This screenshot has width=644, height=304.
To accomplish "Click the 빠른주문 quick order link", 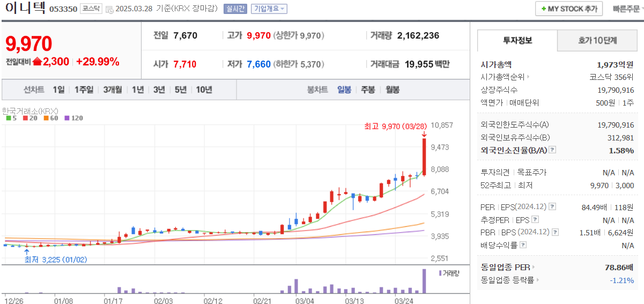I will [x=626, y=9].
